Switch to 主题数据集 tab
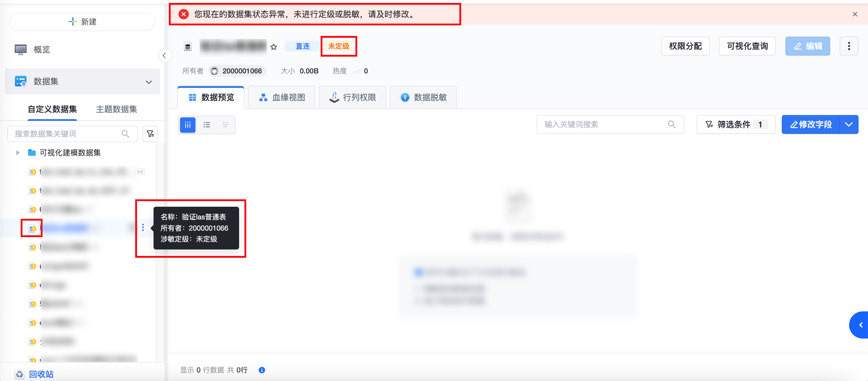 [x=116, y=109]
